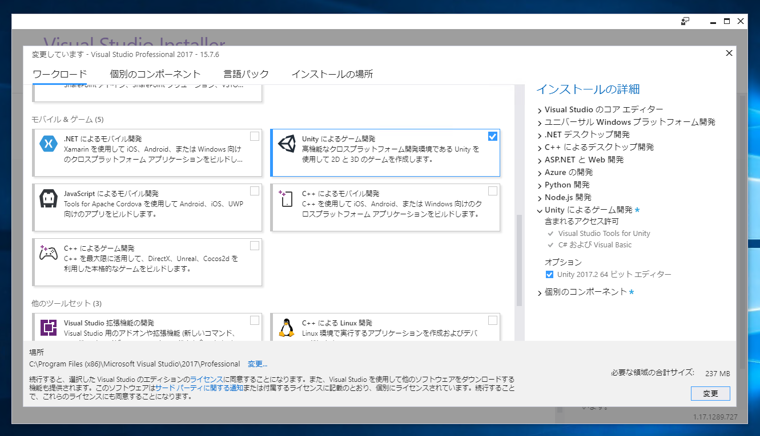
Task: Expand .NET desktop development details
Action: [539, 136]
